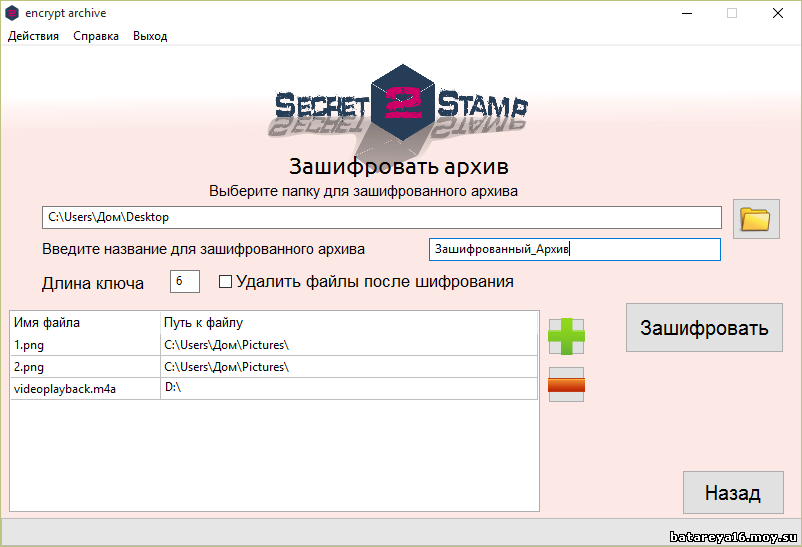Select the 2.png file row
This screenshot has width=802, height=547.
tap(274, 367)
